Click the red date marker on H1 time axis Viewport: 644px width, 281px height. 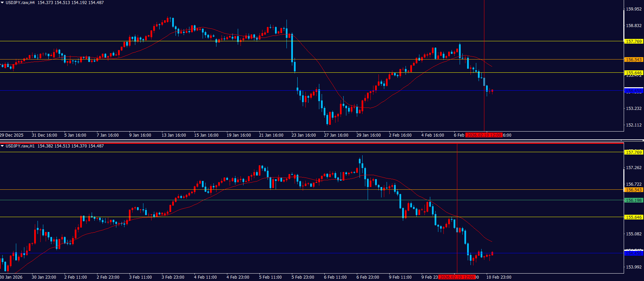tap(457, 277)
